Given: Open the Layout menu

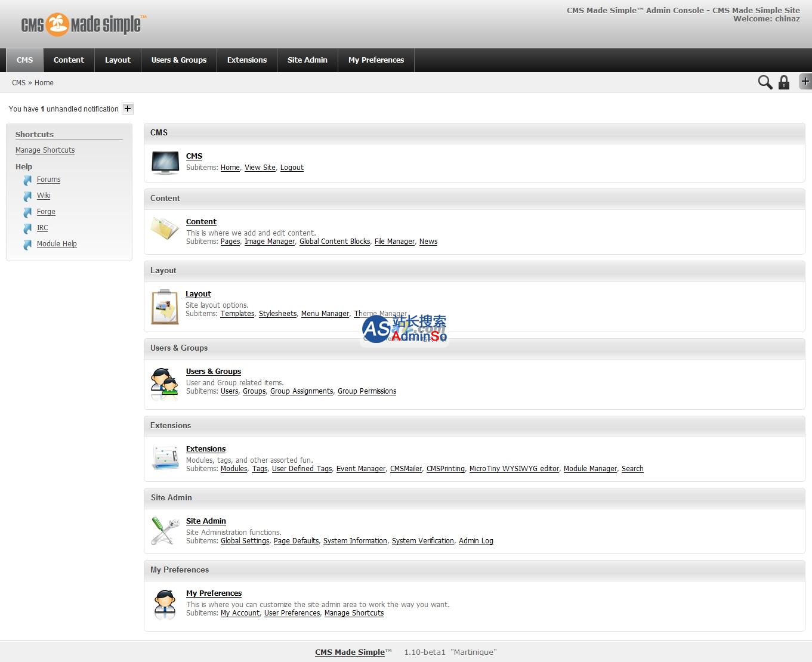Looking at the screenshot, I should pos(118,60).
